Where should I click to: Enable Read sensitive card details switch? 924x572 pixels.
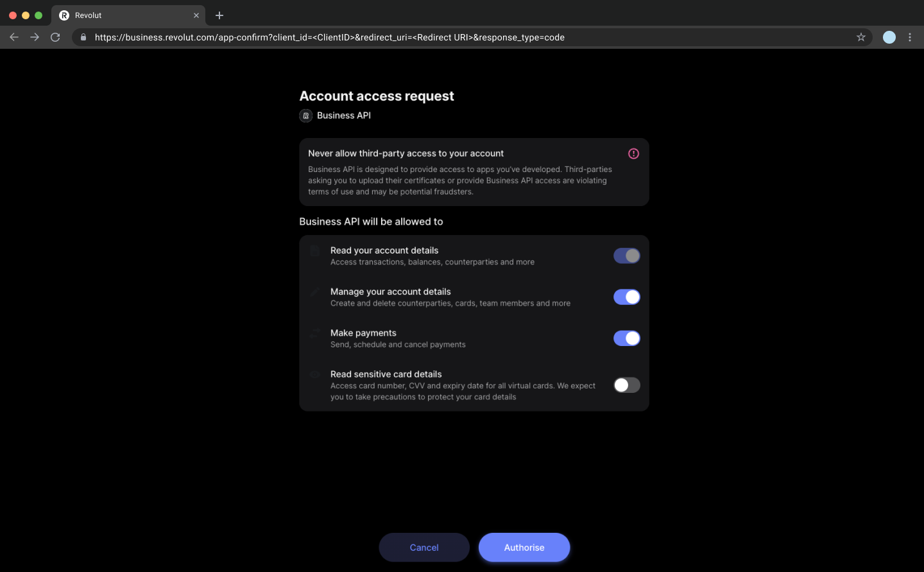tap(627, 385)
